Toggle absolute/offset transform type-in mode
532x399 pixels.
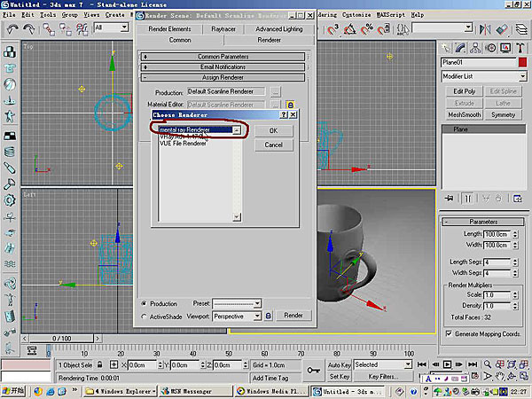[x=114, y=364]
